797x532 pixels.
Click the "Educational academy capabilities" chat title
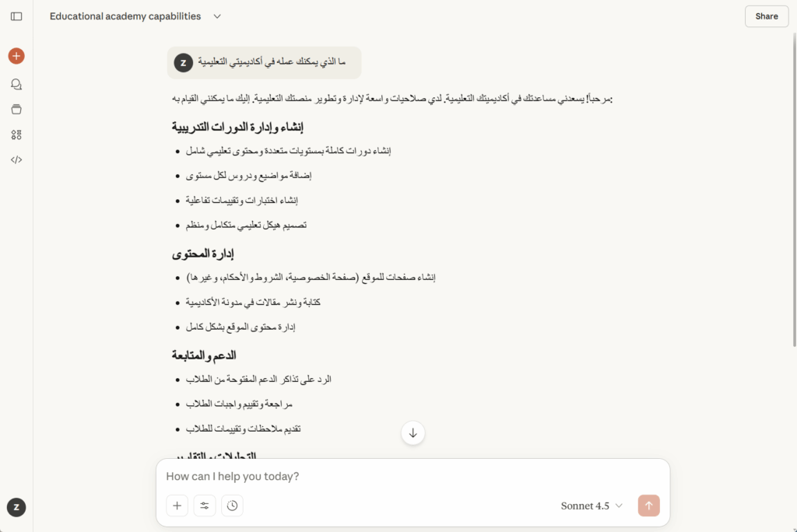pyautogui.click(x=125, y=16)
